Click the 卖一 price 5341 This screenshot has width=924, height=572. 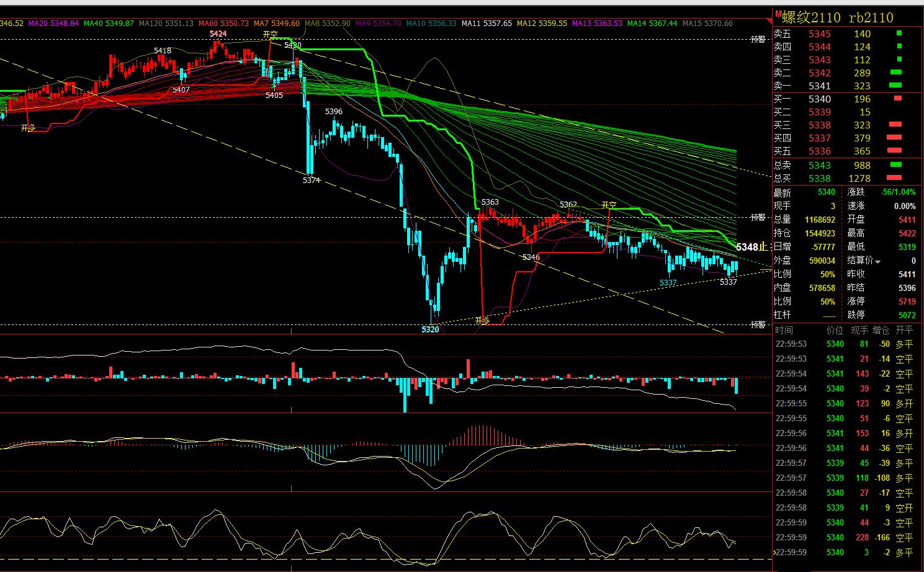pos(820,86)
